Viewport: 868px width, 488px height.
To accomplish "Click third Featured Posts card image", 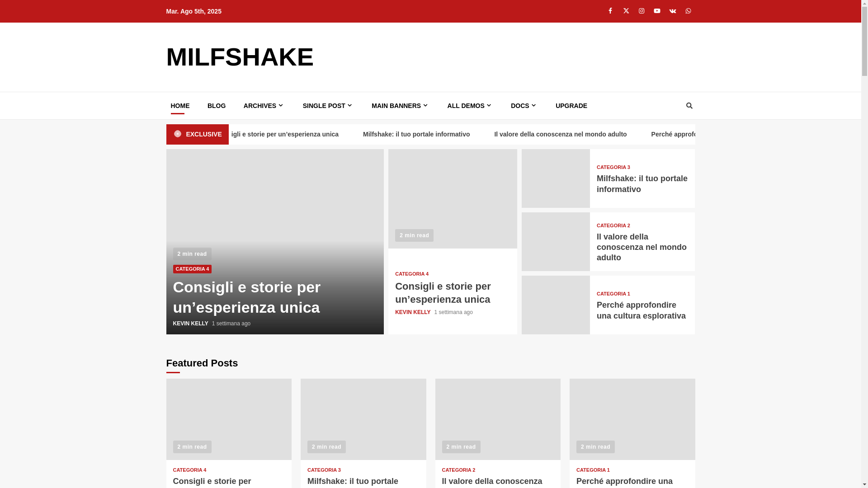I will (x=498, y=419).
